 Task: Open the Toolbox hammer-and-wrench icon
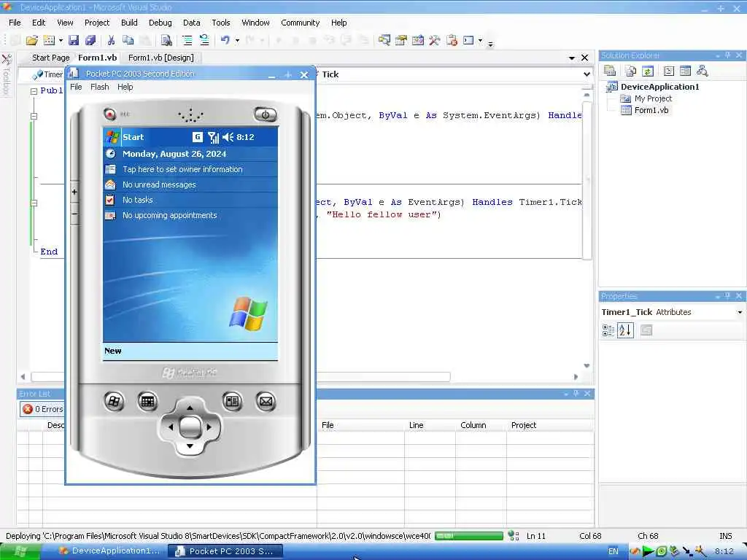click(x=434, y=41)
